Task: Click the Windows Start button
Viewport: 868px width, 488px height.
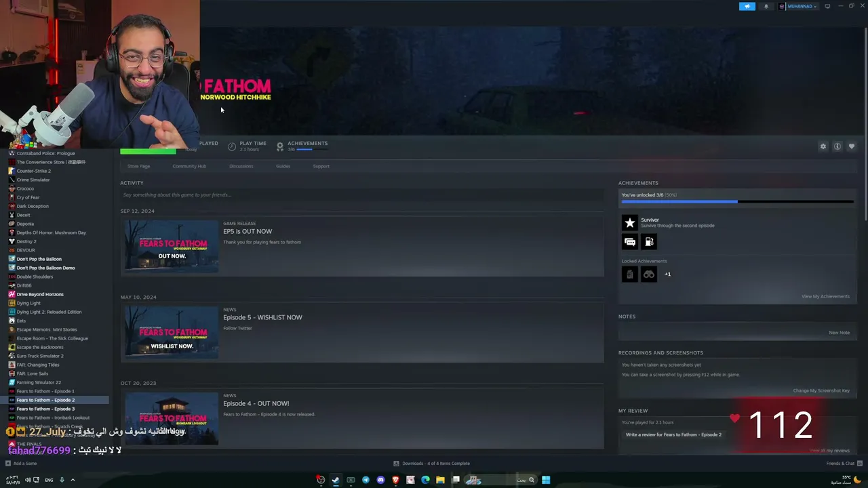Action: tap(546, 480)
